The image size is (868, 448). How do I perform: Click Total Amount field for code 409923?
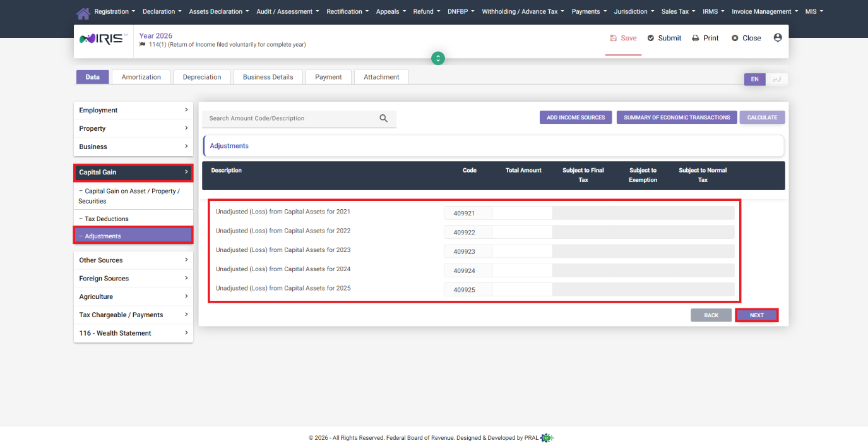522,251
